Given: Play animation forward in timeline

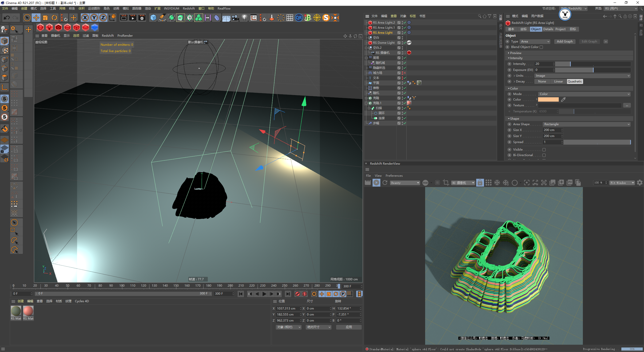Looking at the screenshot, I should point(264,294).
